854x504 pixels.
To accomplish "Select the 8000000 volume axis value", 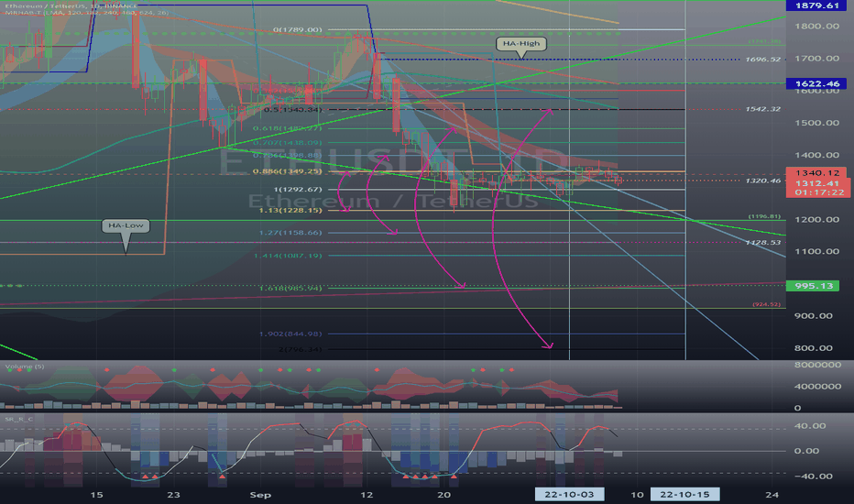I will [x=817, y=365].
